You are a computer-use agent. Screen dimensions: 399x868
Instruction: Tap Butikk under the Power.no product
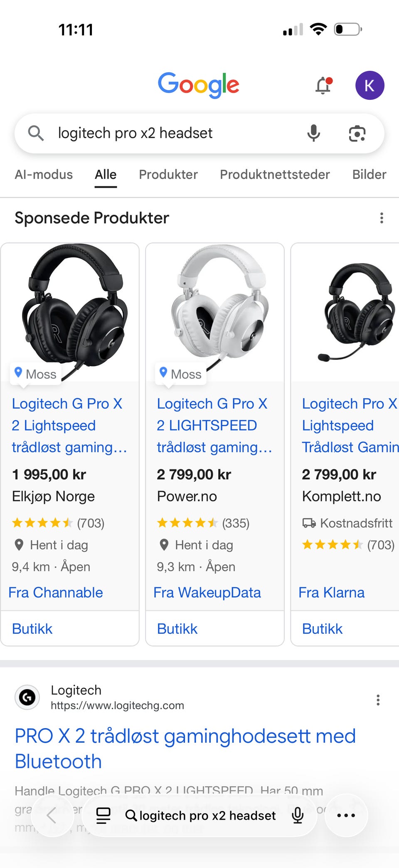coord(177,629)
